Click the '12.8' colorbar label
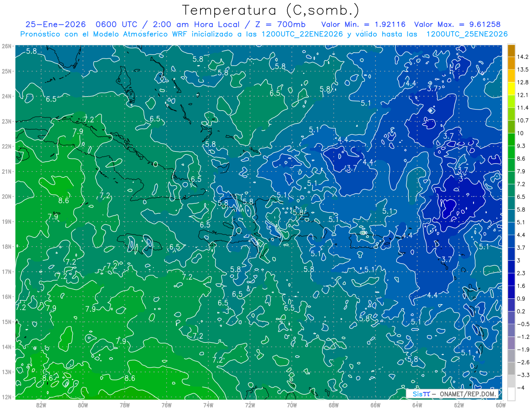 point(523,82)
